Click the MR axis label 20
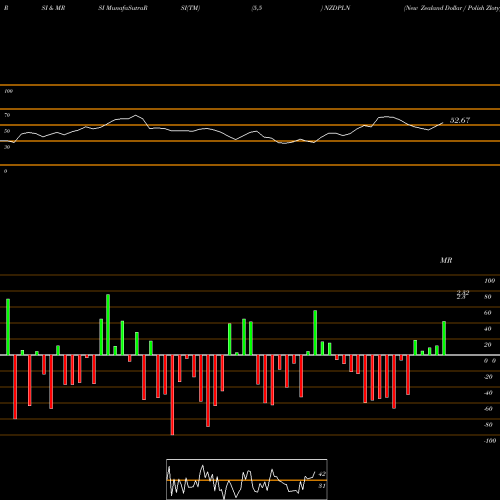The width and height of the screenshot is (500, 500). coord(488,345)
